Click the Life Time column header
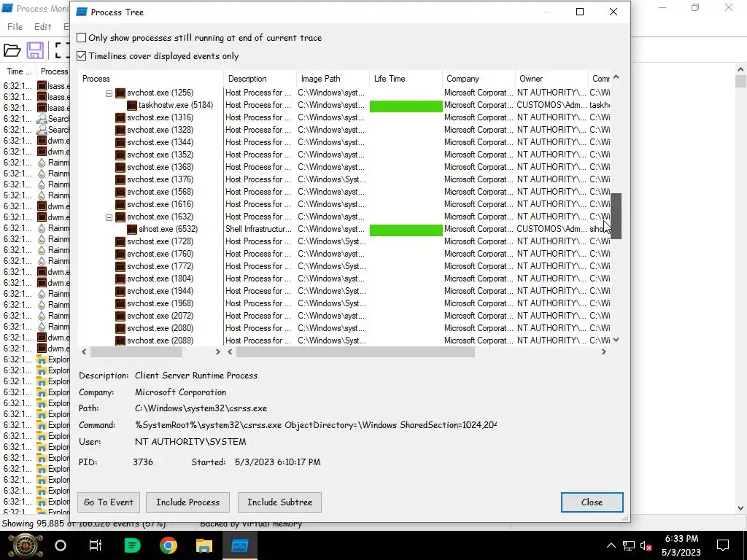The height and width of the screenshot is (560, 747). (x=406, y=79)
